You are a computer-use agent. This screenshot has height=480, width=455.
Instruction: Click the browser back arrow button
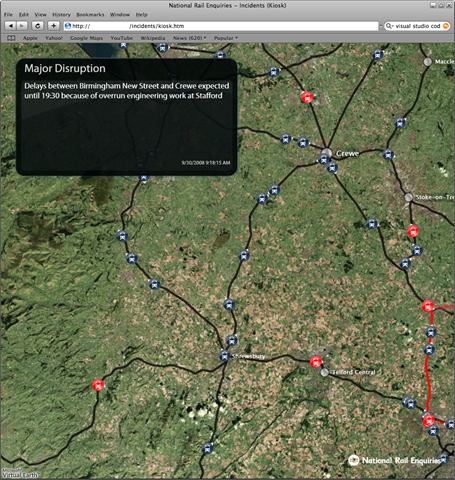[11, 26]
